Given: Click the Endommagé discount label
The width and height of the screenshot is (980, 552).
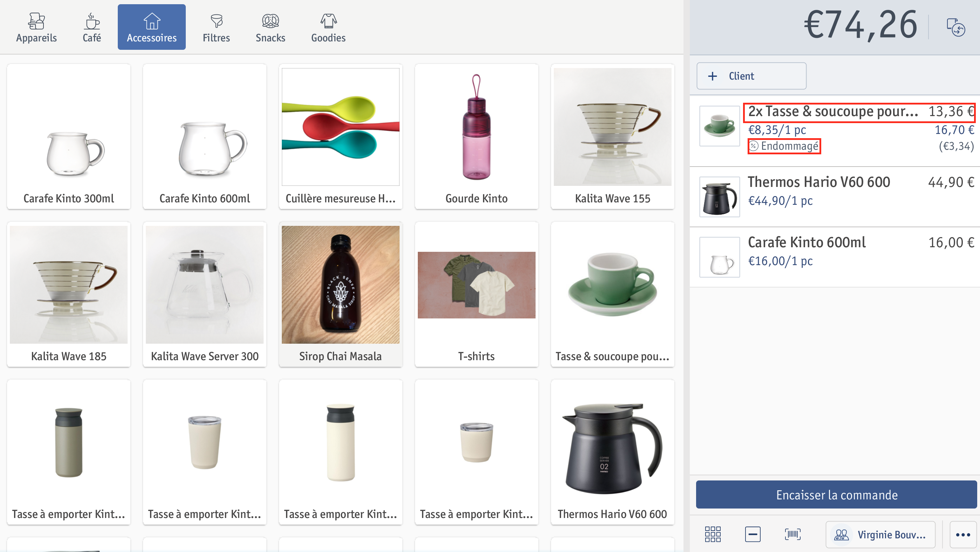Looking at the screenshot, I should pyautogui.click(x=789, y=146).
